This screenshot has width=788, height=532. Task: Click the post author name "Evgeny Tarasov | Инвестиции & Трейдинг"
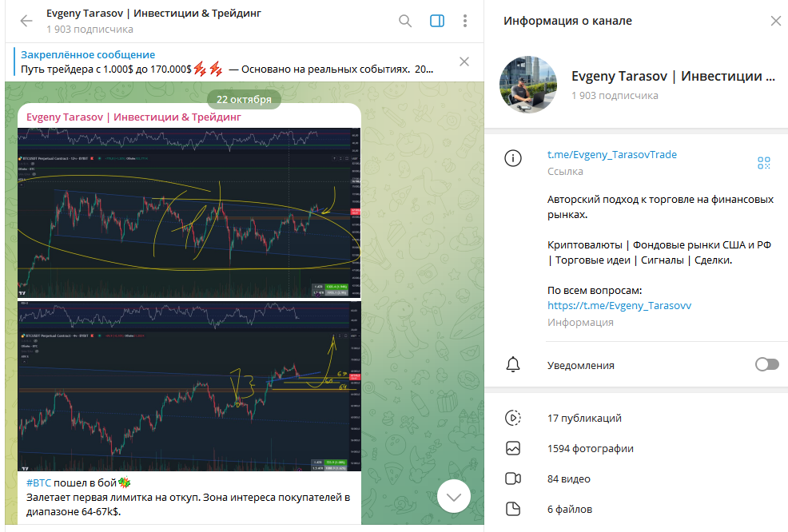tap(133, 117)
